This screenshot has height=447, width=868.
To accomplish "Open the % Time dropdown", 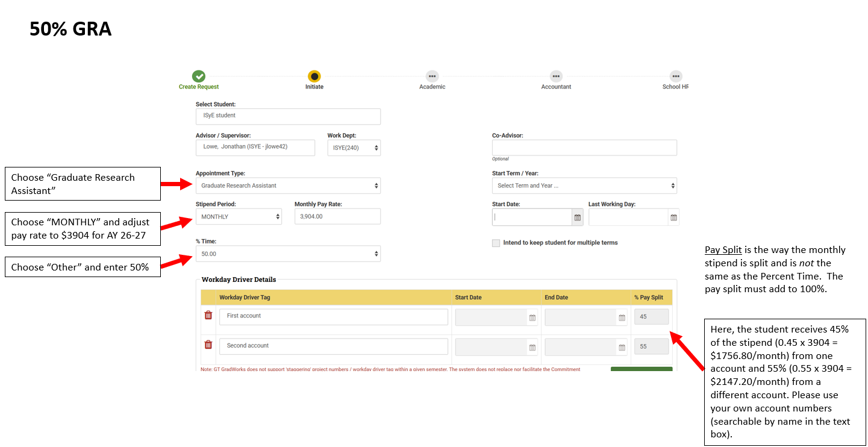I will [x=288, y=254].
